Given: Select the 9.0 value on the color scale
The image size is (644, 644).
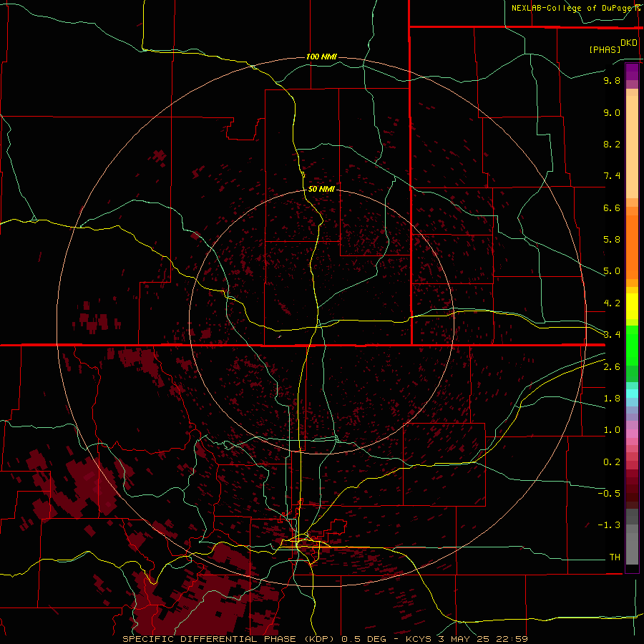Looking at the screenshot, I should [612, 112].
